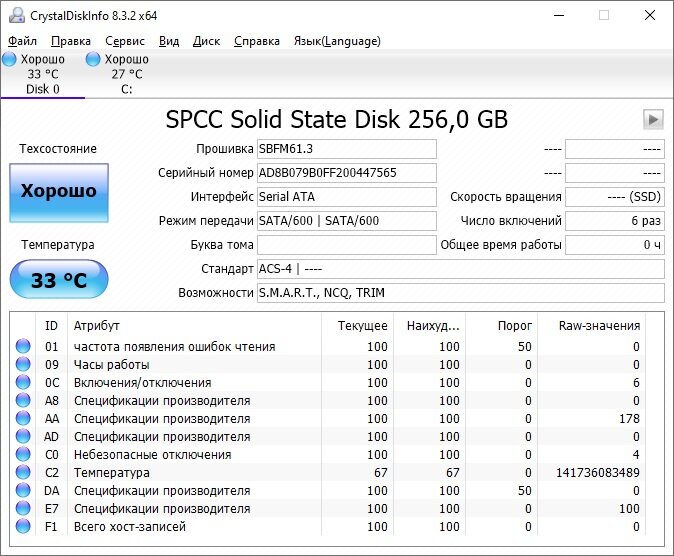The width and height of the screenshot is (674, 556).
Task: Click the status orb for attribute A8
Action: point(23,400)
